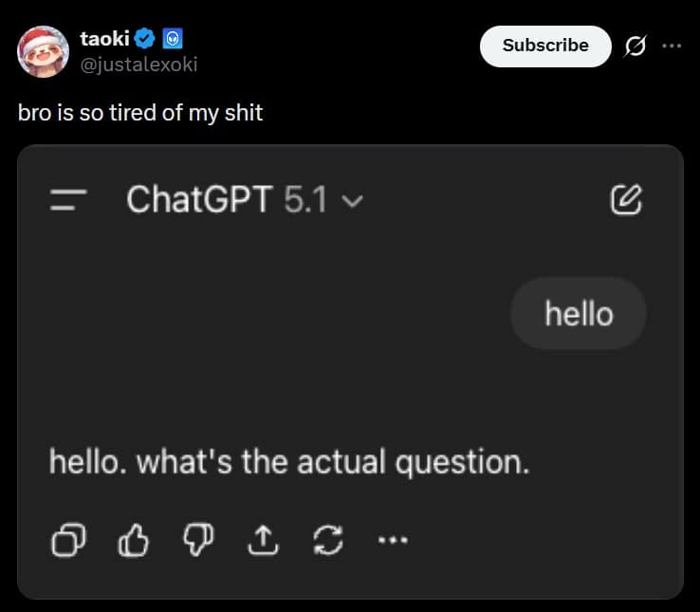The width and height of the screenshot is (700, 612).
Task: Click the blue affiliate badge next to the checkmark
Action: [x=173, y=39]
